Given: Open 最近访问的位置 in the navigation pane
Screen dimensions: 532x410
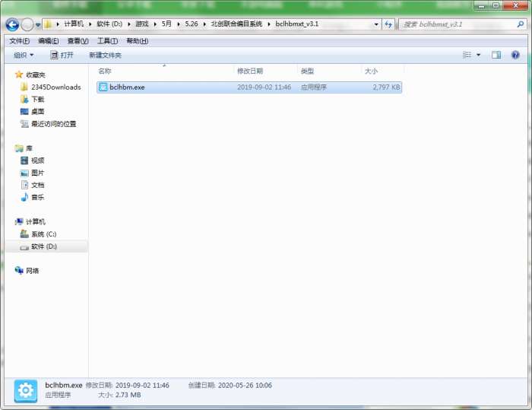Looking at the screenshot, I should (54, 124).
